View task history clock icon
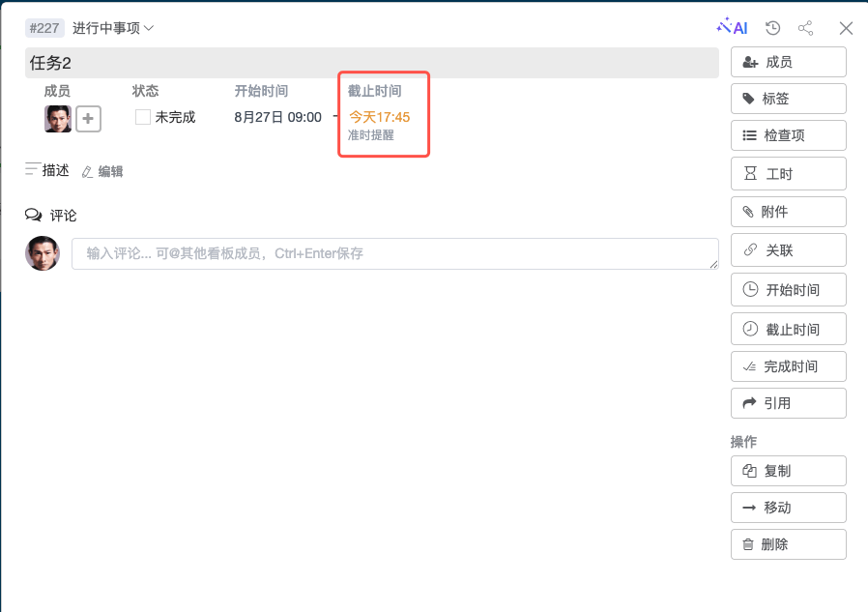 [x=772, y=28]
